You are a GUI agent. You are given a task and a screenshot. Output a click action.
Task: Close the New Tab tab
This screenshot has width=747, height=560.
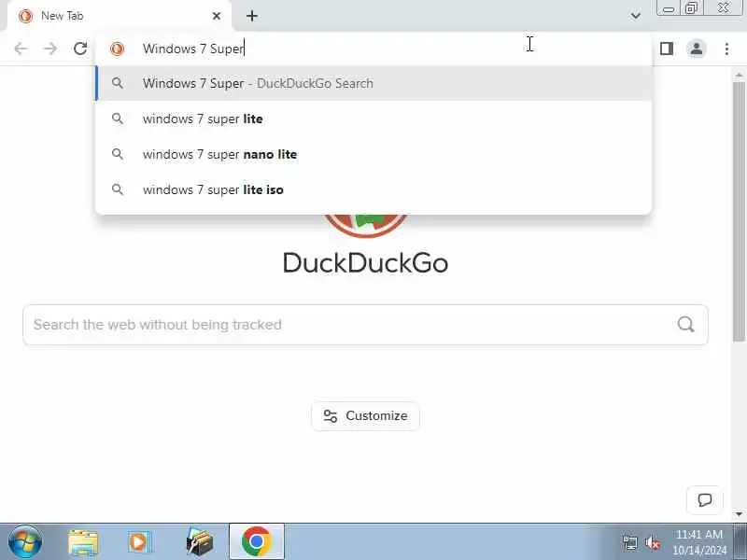pos(217,16)
